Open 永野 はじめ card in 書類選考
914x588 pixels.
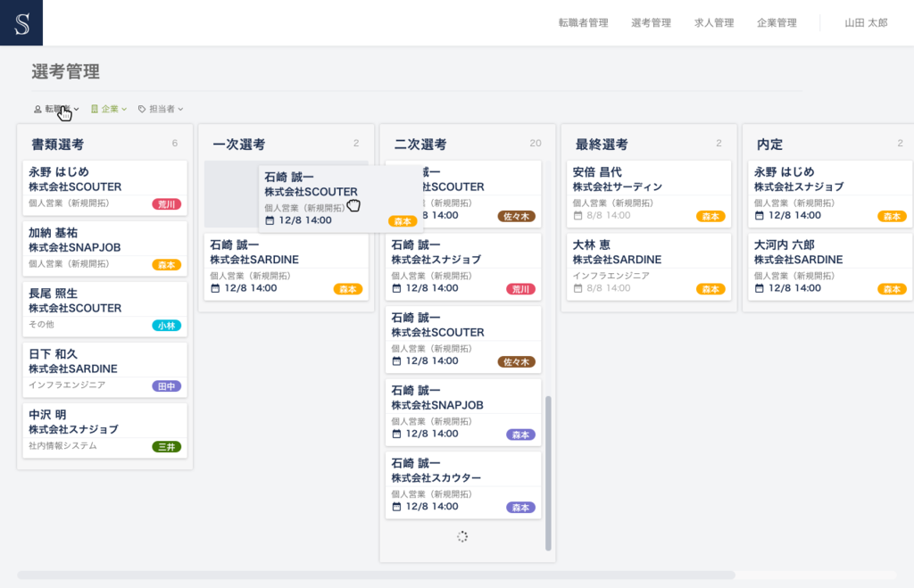coord(105,187)
